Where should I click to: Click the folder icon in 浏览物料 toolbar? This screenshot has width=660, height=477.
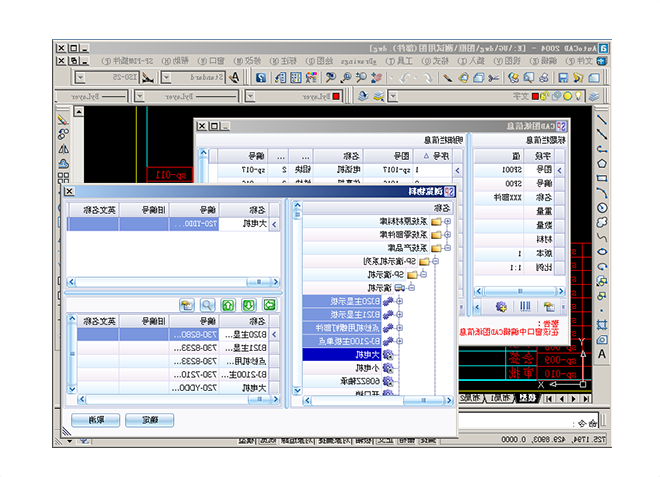186,304
